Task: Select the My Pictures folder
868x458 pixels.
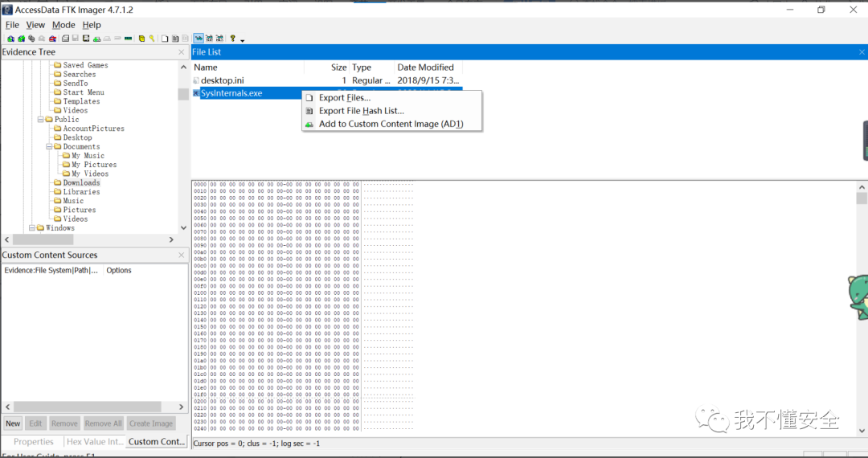Action: 93,165
